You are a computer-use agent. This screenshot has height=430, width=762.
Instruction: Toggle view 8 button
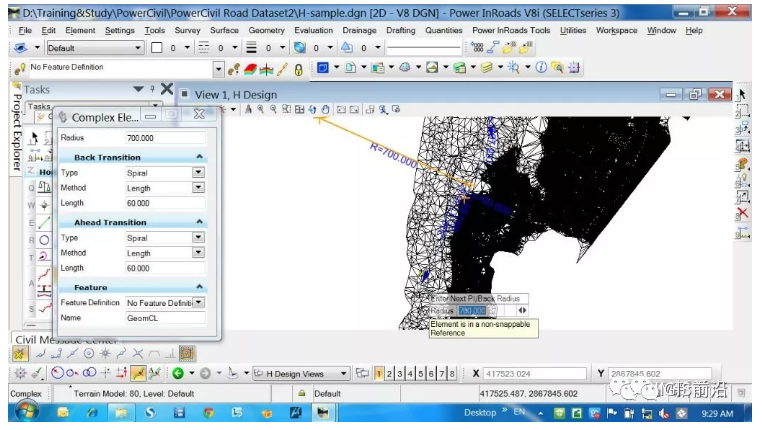click(x=452, y=374)
